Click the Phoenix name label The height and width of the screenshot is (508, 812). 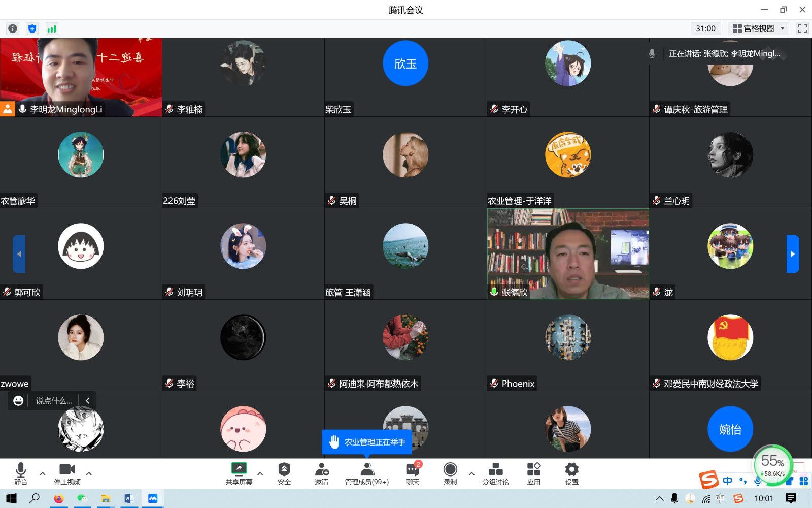click(x=518, y=384)
